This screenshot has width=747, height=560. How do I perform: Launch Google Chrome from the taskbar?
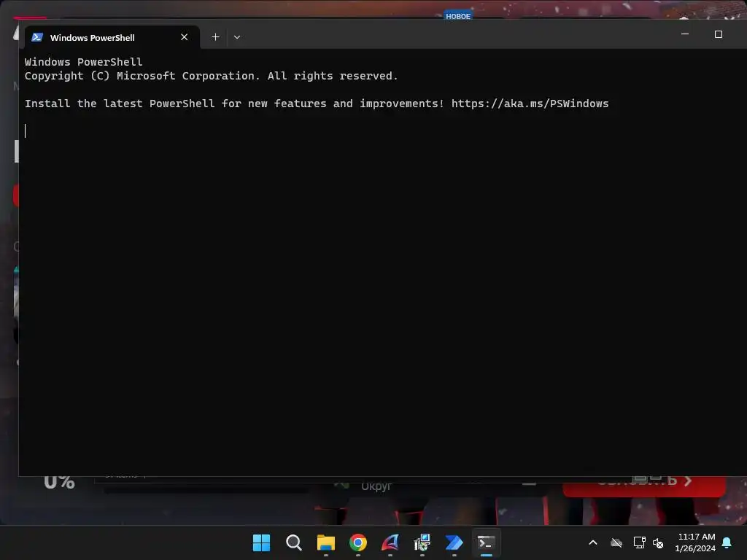pyautogui.click(x=357, y=542)
